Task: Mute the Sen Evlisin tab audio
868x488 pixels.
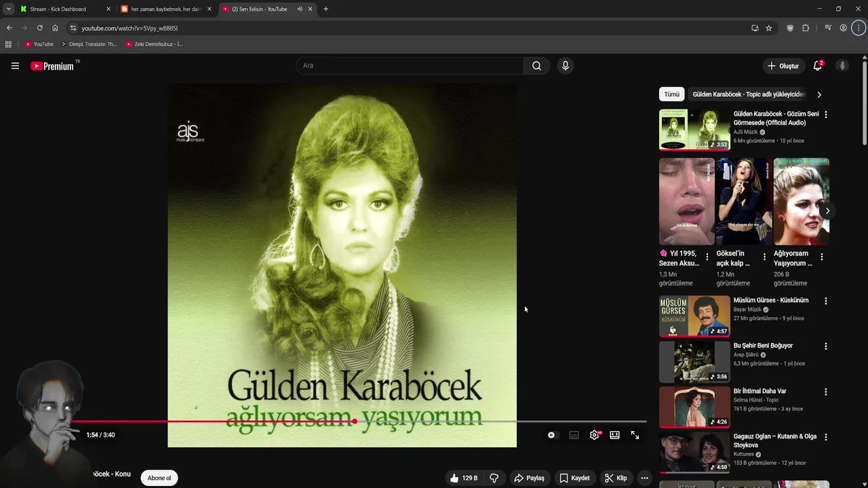Action: click(299, 9)
